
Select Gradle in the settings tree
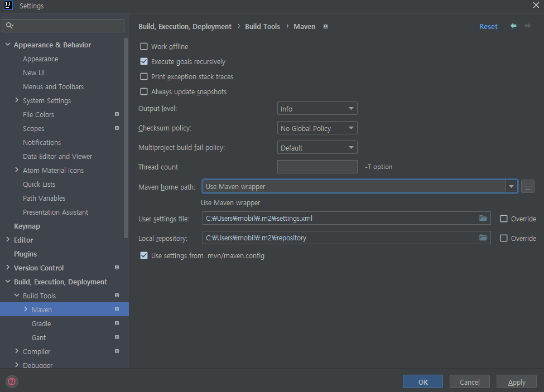41,323
